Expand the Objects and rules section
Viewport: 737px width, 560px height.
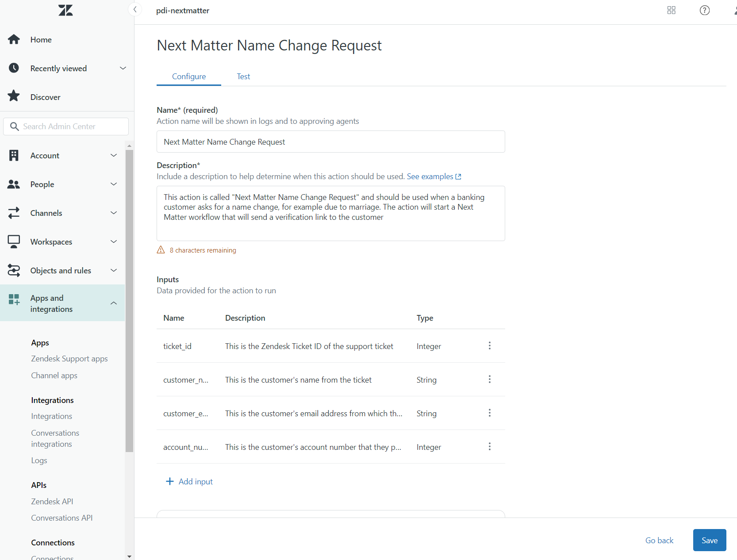tap(114, 270)
